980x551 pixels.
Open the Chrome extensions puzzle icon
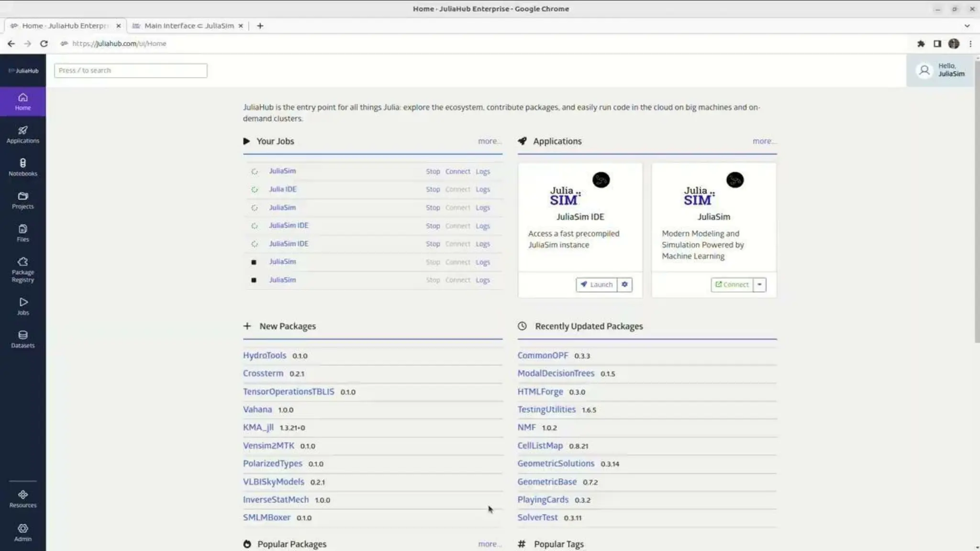coord(921,44)
